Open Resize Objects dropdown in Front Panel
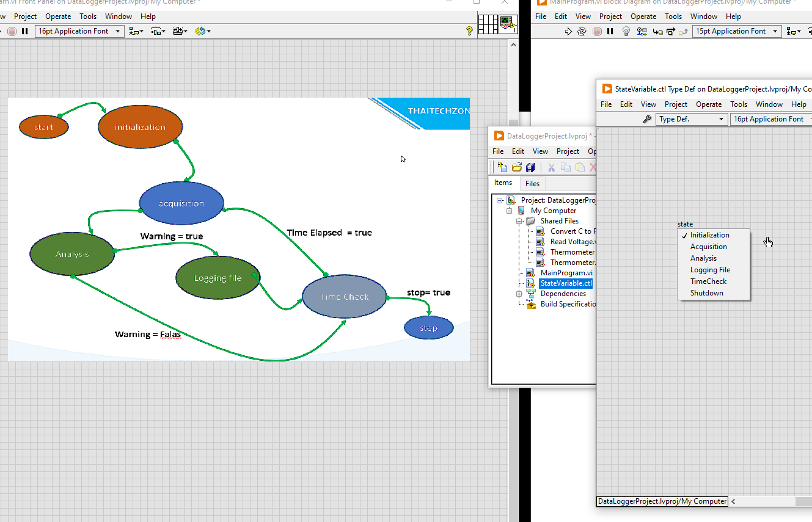This screenshot has height=522, width=812. (x=180, y=31)
